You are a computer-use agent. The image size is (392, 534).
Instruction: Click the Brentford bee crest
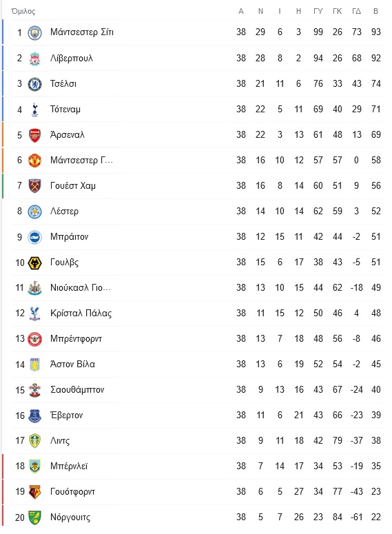(34, 339)
